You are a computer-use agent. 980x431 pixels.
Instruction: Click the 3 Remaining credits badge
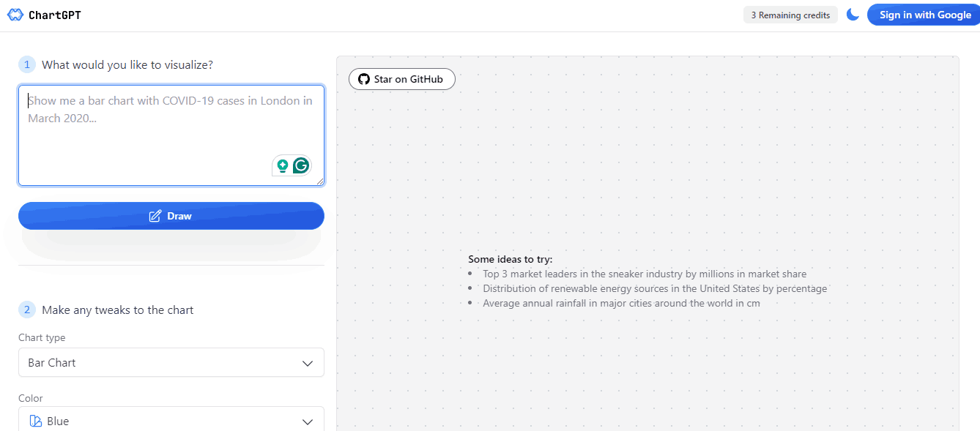tap(790, 14)
